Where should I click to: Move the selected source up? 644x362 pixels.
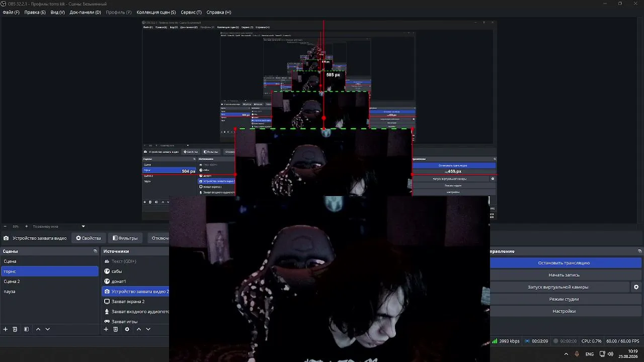point(138,329)
